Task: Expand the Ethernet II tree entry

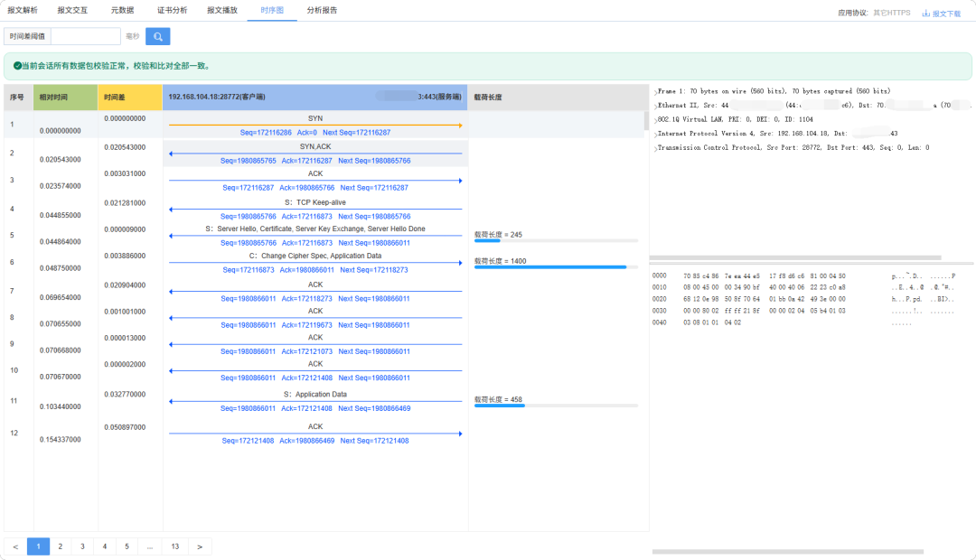Action: (656, 106)
